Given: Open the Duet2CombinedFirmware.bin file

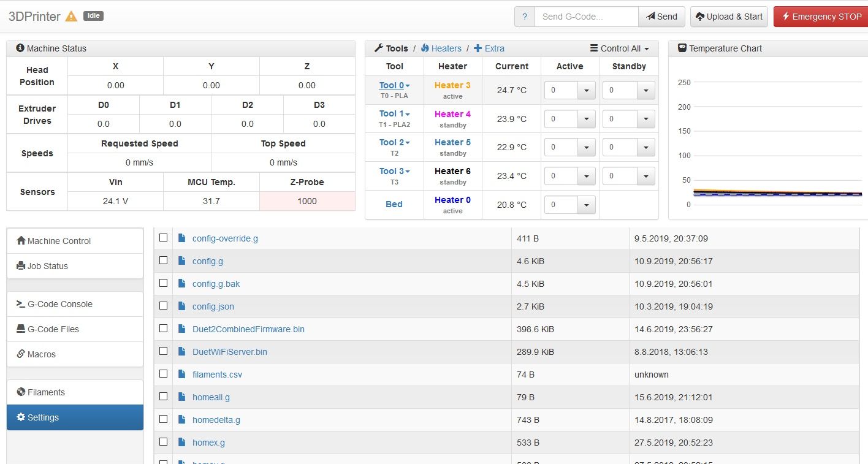Looking at the screenshot, I should [x=248, y=329].
